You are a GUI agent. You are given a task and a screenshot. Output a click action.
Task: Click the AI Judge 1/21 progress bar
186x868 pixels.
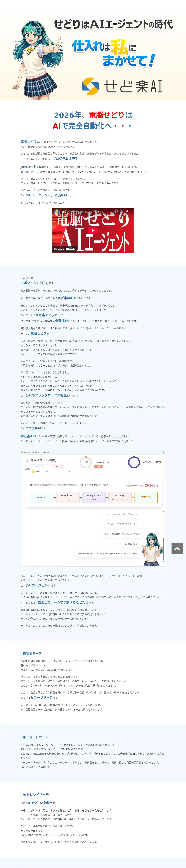117,500
